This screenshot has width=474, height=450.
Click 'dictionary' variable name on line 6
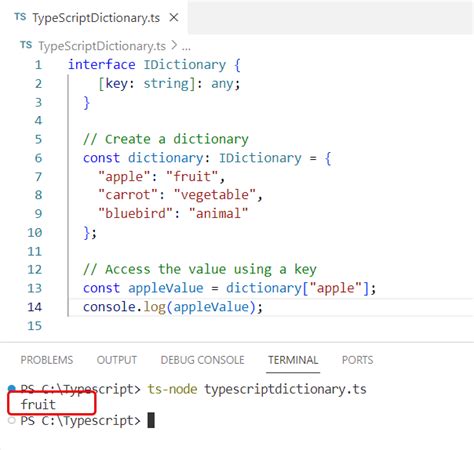tap(166, 158)
